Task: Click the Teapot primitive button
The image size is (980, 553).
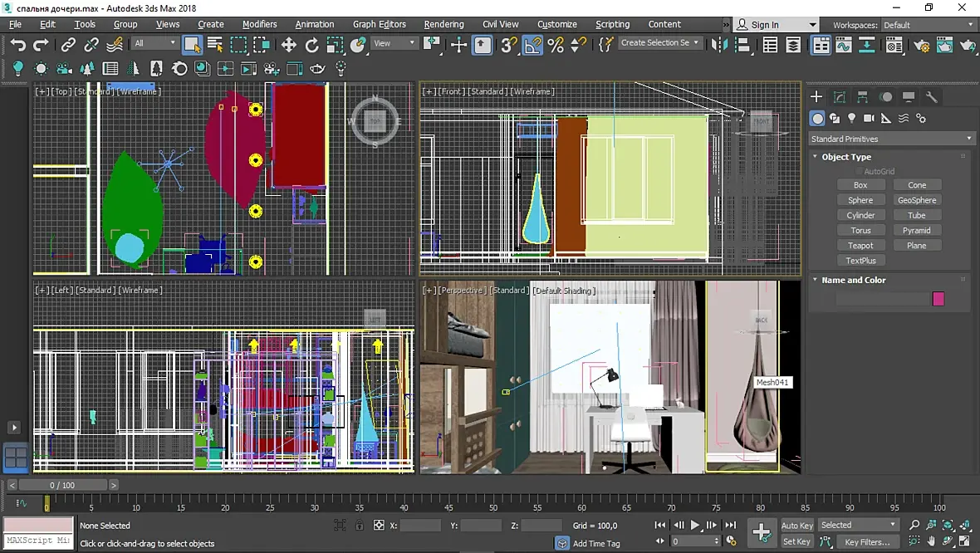Action: 860,246
